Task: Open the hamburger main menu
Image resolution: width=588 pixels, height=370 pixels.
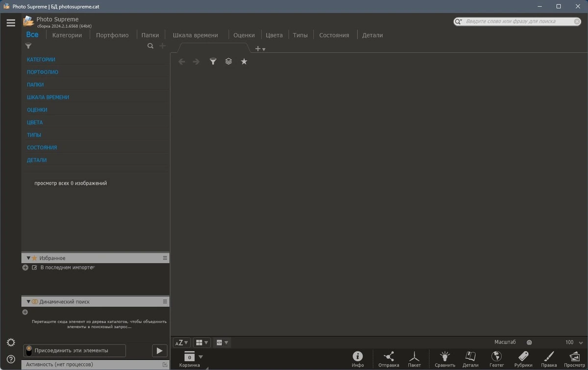Action: click(x=11, y=23)
